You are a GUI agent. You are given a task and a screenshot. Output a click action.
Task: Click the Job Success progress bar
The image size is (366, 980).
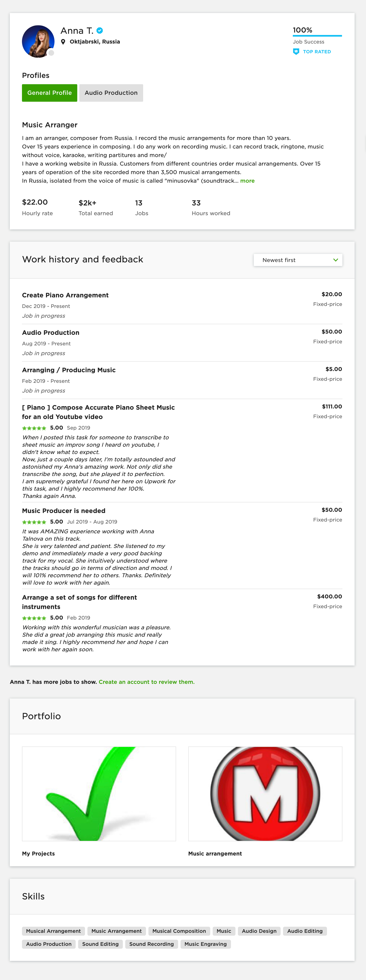(x=317, y=36)
